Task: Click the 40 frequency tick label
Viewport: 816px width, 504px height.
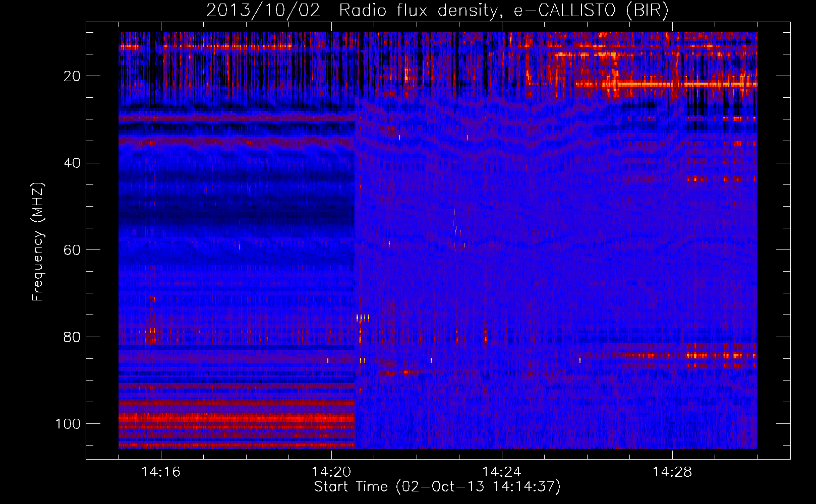Action: pyautogui.click(x=72, y=163)
